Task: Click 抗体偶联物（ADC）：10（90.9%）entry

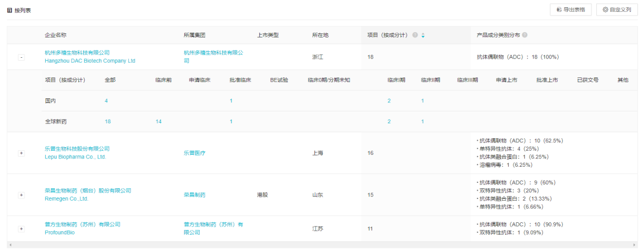Action: click(x=519, y=225)
